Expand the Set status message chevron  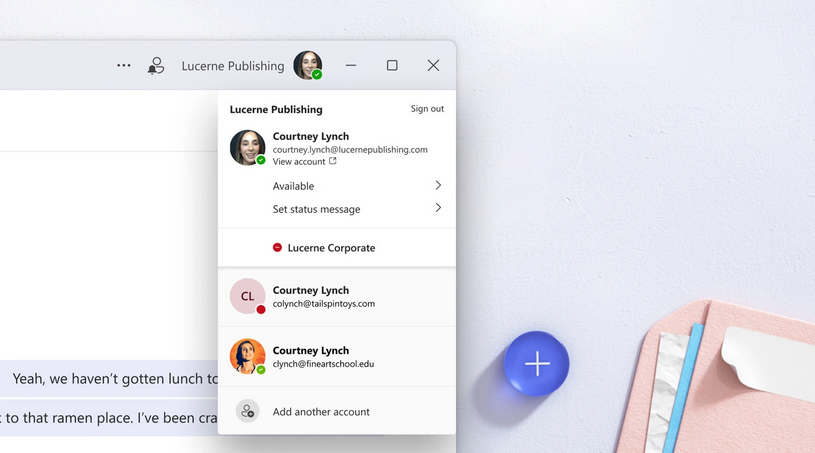pyautogui.click(x=438, y=208)
